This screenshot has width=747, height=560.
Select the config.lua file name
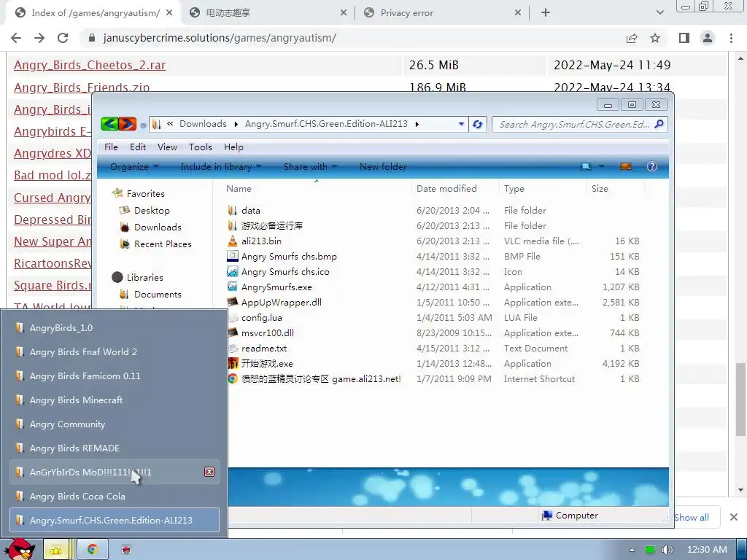(262, 318)
